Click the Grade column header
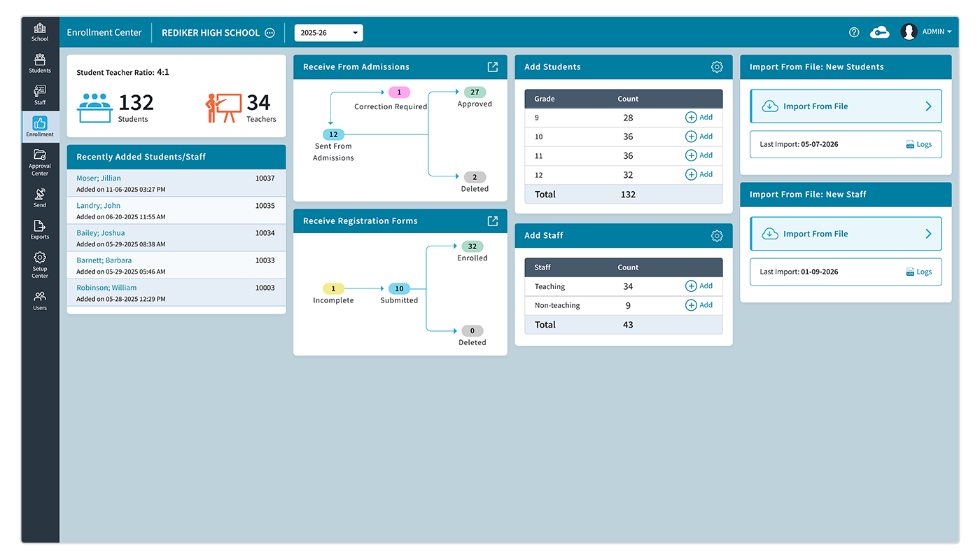980x560 pixels. pos(545,99)
